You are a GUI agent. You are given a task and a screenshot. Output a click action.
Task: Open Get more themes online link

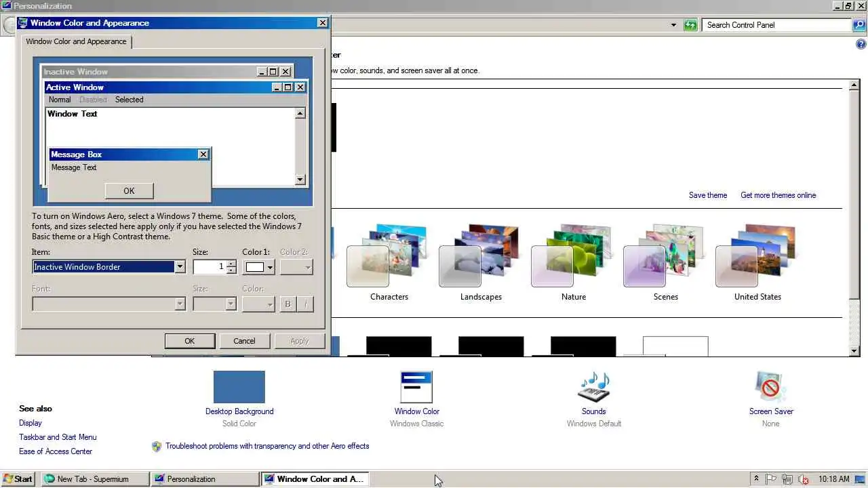tap(778, 195)
